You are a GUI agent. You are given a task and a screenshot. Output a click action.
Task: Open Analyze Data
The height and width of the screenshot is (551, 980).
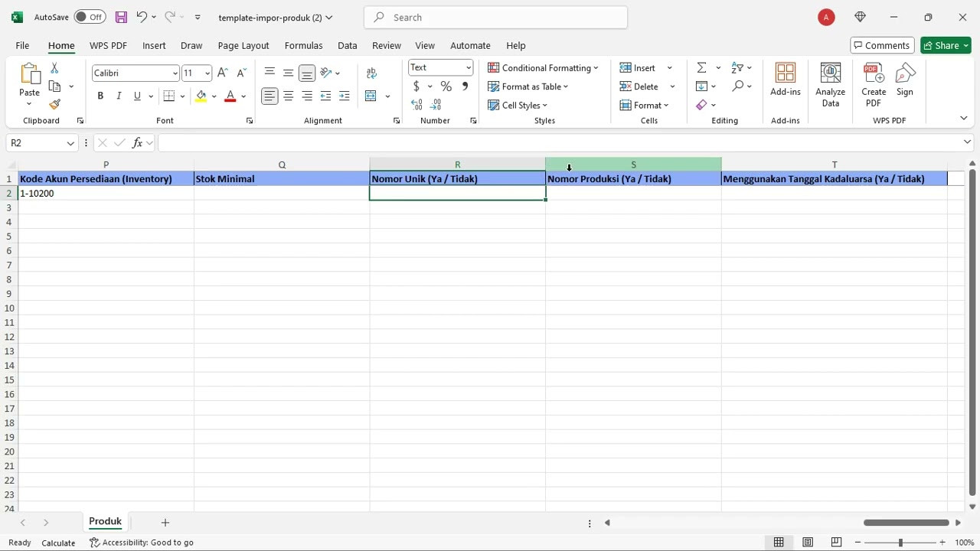(x=830, y=85)
